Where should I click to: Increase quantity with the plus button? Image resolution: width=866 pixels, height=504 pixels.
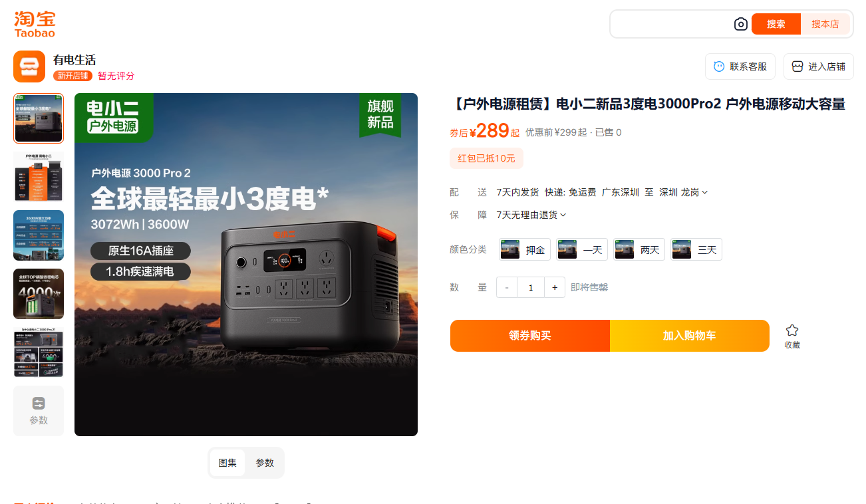click(x=555, y=287)
